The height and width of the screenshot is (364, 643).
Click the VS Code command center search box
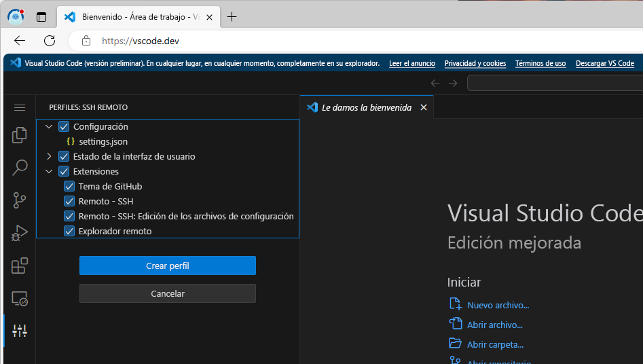coord(555,84)
